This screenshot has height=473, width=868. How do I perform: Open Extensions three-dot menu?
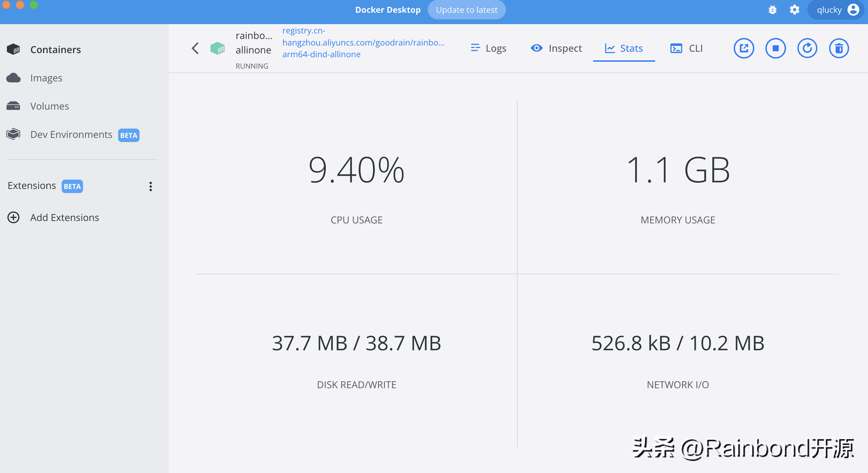[151, 186]
